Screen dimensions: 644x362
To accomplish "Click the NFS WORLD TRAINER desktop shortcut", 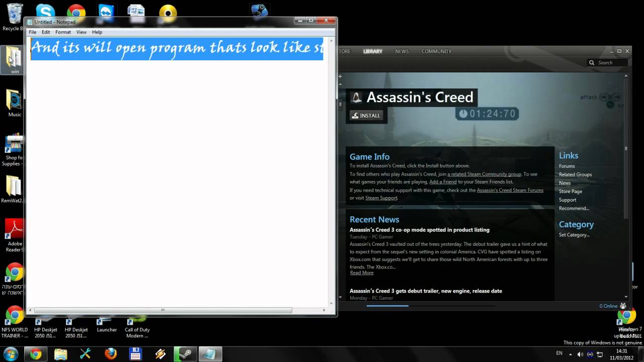I will (x=15, y=322).
